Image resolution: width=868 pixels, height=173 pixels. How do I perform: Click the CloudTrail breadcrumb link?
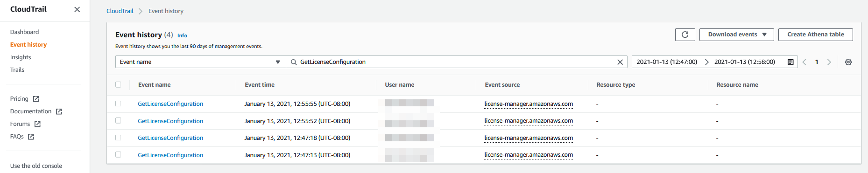coord(120,11)
